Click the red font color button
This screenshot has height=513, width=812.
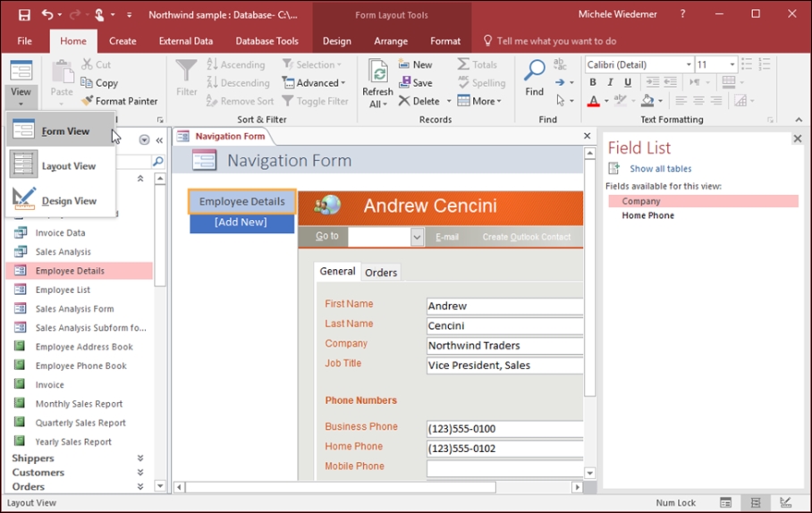[x=594, y=101]
